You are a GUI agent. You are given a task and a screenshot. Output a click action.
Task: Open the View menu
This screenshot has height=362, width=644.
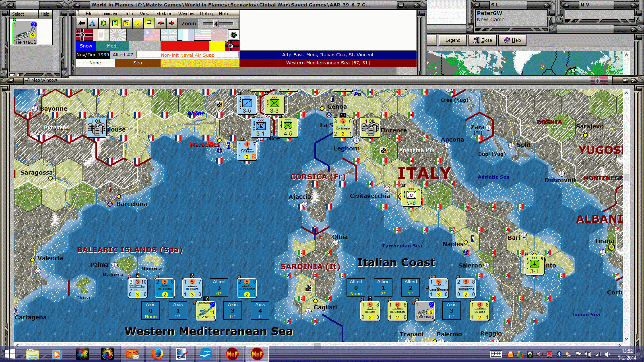[144, 14]
